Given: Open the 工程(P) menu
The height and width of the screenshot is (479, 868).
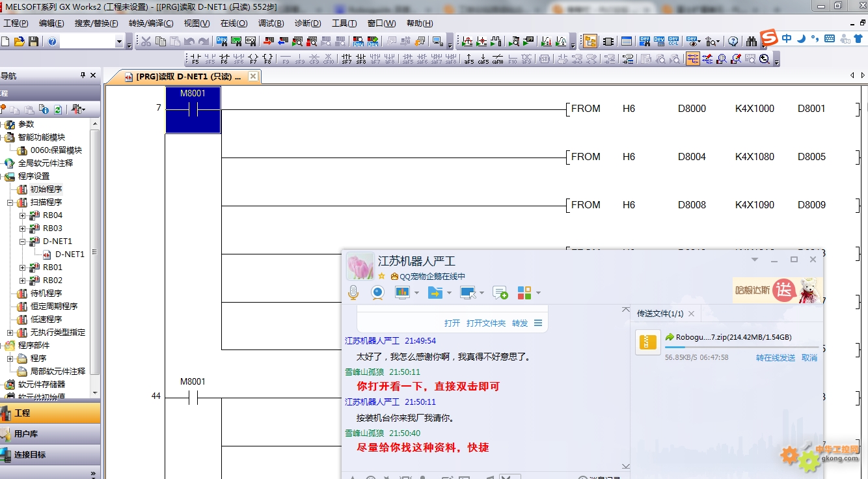Looking at the screenshot, I should [16, 23].
